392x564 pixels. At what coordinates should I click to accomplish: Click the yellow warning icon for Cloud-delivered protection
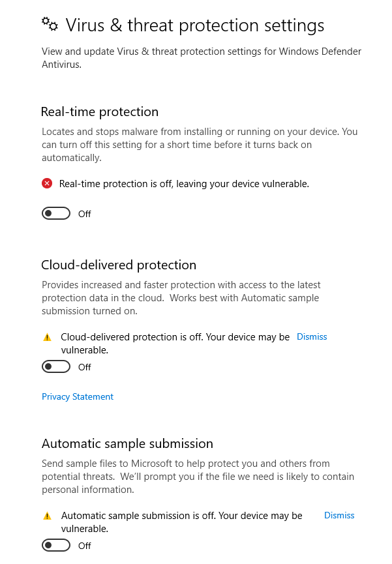coord(47,338)
